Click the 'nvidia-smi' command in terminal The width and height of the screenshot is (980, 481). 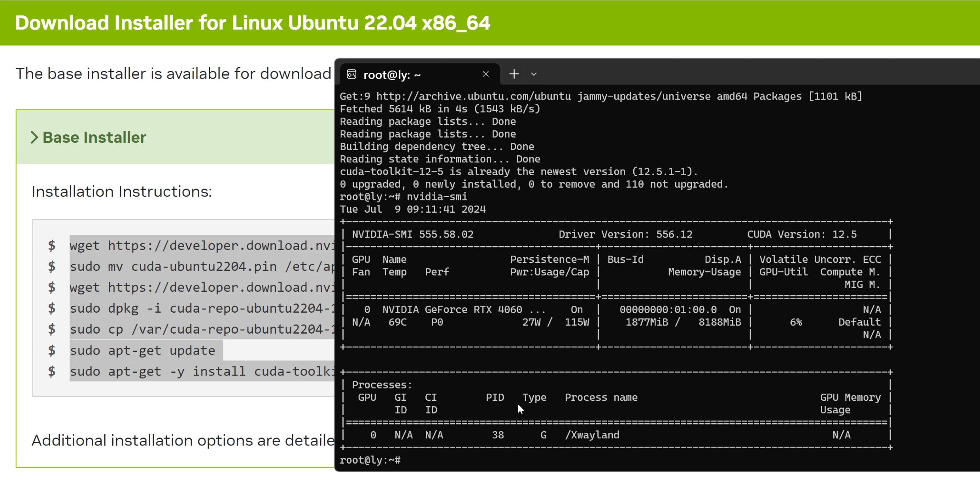(x=437, y=196)
